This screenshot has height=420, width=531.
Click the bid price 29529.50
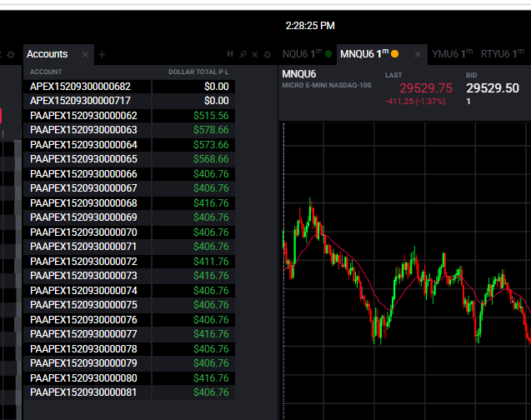[x=493, y=88]
